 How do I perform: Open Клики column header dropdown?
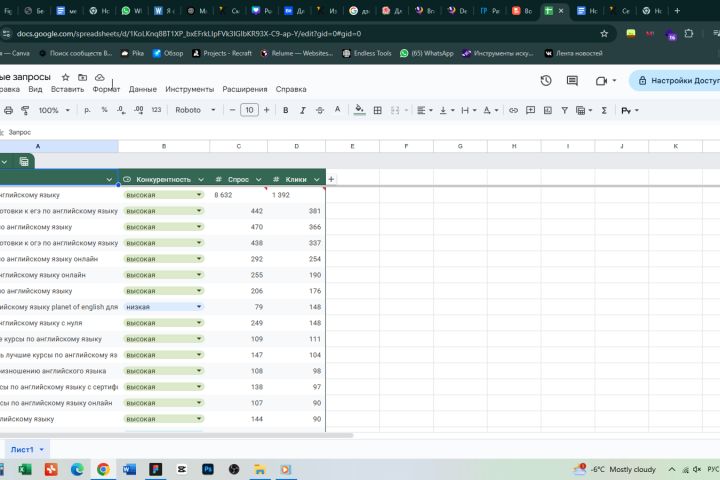[x=316, y=180]
